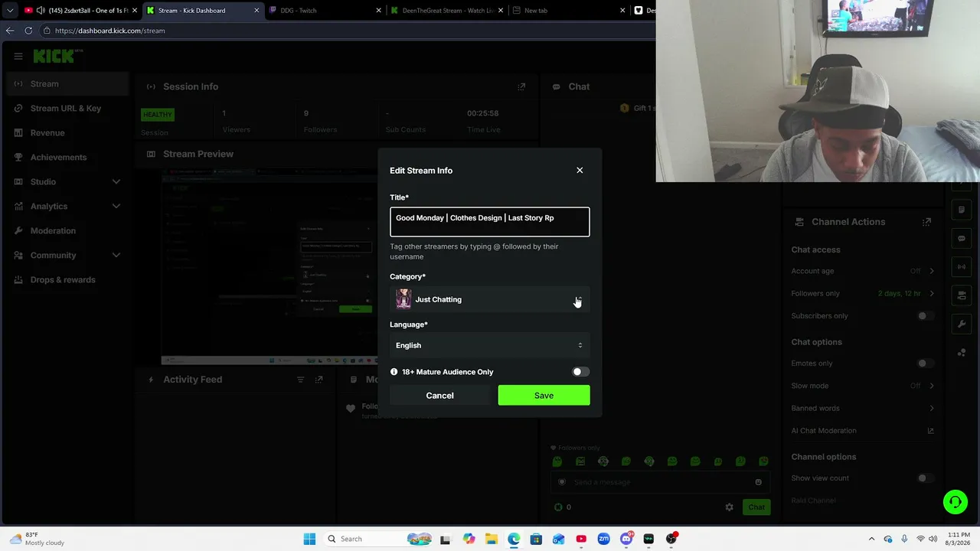This screenshot has height=551, width=980.
Task: Open the hamburger menu next to Kick logo
Action: click(18, 56)
